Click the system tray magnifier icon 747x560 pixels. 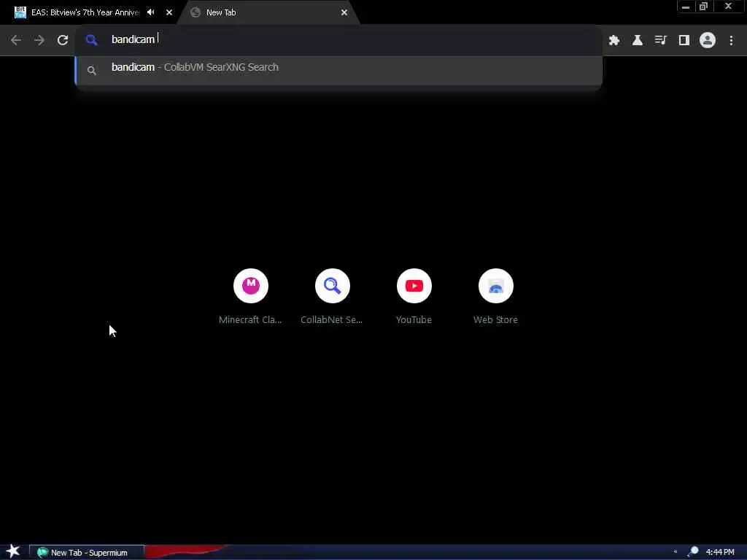pos(693,551)
